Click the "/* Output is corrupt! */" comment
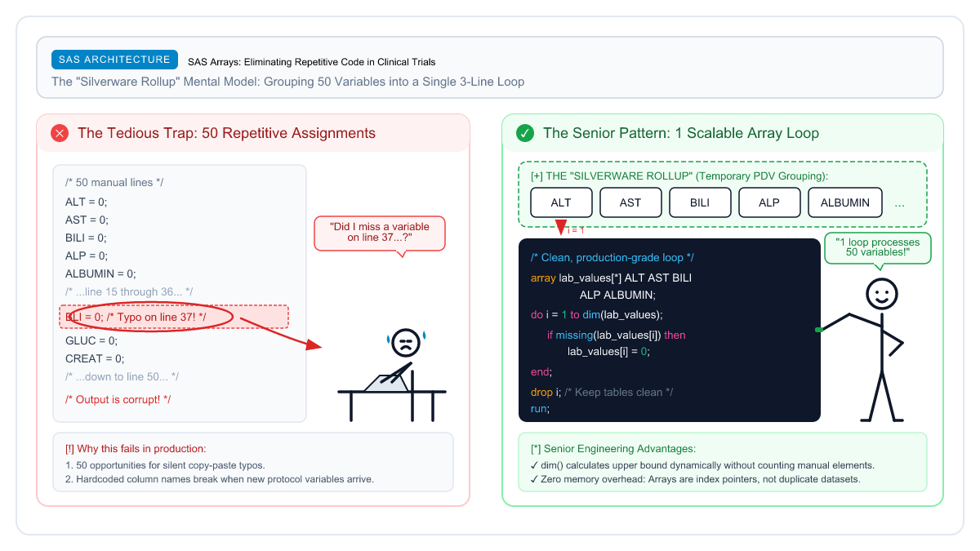Viewport: 980px width, 551px height. click(x=118, y=399)
